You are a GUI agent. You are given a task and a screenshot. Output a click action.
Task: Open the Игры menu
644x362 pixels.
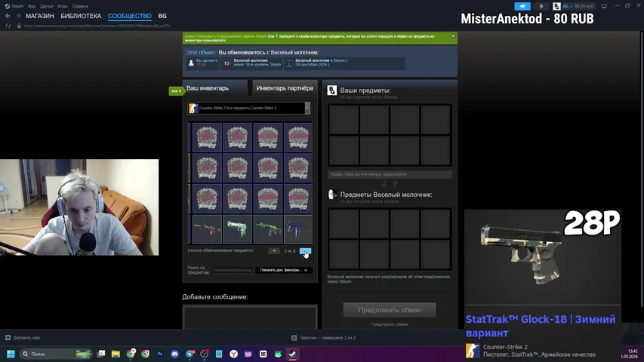[63, 6]
